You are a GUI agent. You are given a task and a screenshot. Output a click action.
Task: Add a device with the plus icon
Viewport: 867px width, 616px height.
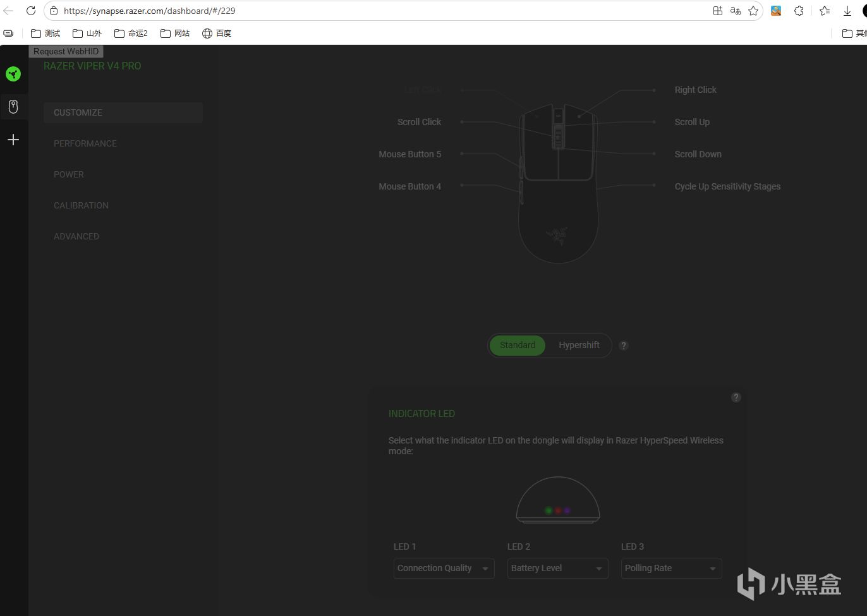(x=13, y=140)
